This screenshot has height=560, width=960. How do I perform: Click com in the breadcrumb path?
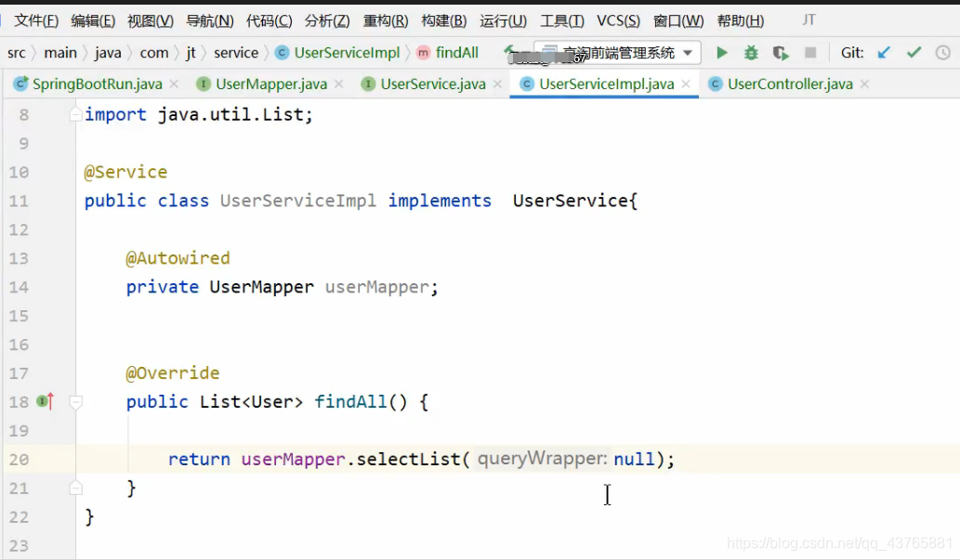(154, 53)
